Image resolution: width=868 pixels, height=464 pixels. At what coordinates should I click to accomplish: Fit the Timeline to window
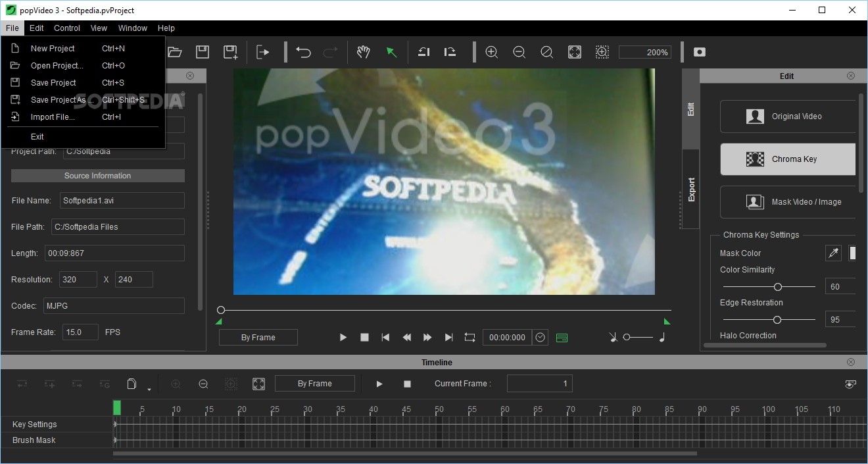point(258,384)
